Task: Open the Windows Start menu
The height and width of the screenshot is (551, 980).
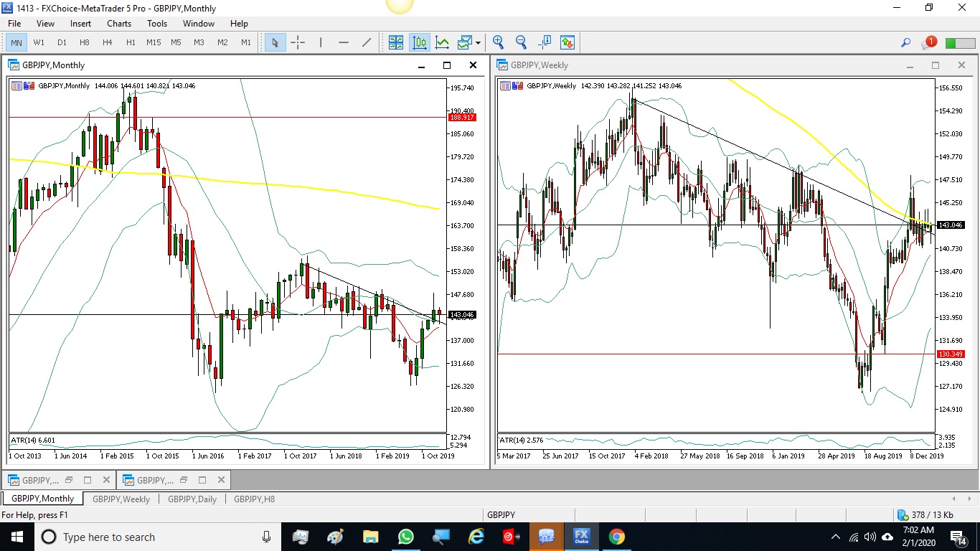Action: tap(17, 537)
